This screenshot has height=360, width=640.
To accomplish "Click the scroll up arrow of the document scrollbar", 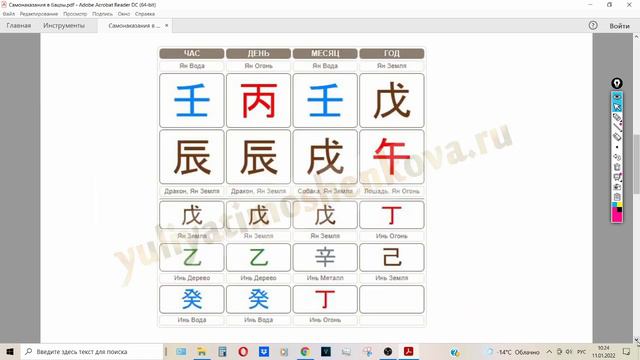I will (x=636, y=37).
